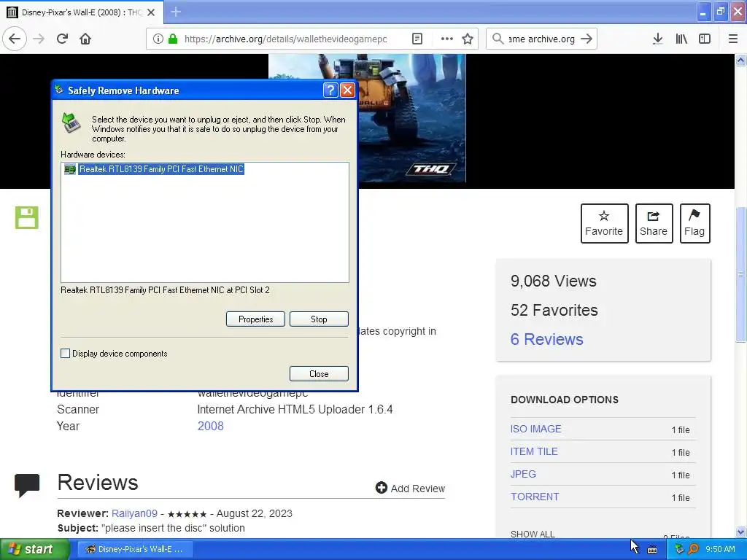This screenshot has width=747, height=560.
Task: Open reviewer Raiiyan09 profile link
Action: click(x=134, y=513)
